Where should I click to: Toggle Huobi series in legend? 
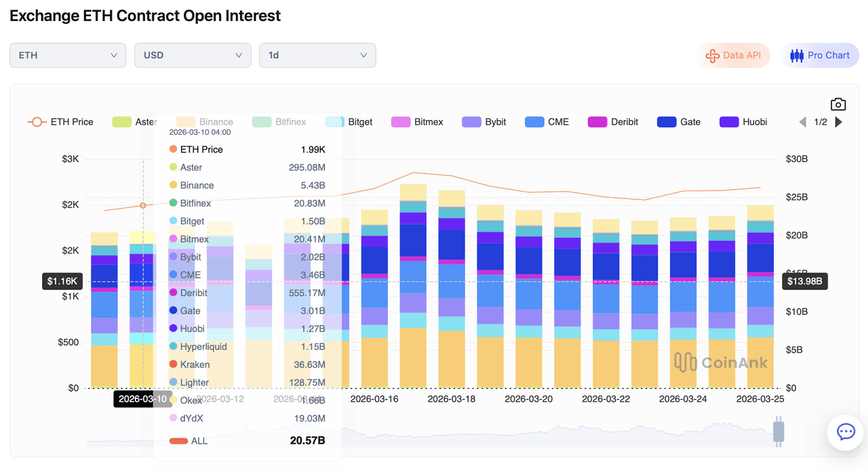coord(743,122)
